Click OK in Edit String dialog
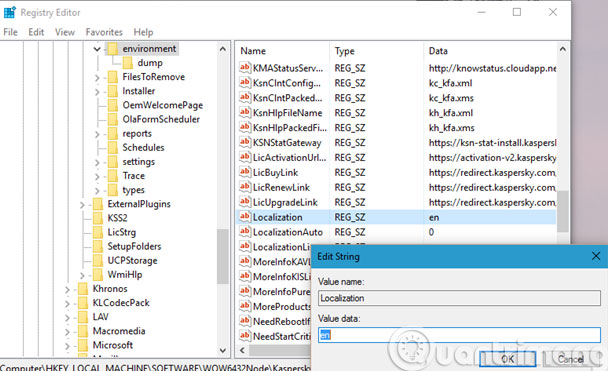The image size is (608, 371). pyautogui.click(x=508, y=359)
